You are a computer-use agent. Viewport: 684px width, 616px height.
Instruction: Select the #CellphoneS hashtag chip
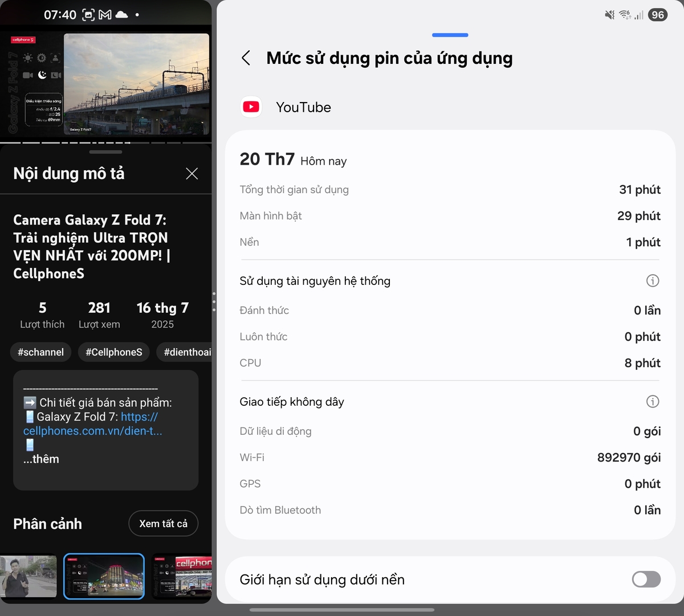click(x=114, y=352)
